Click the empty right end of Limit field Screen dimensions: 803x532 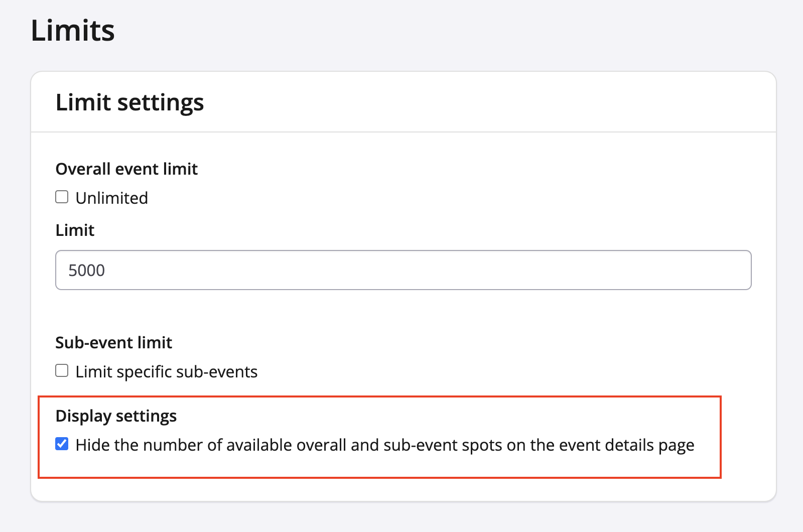[x=703, y=270]
